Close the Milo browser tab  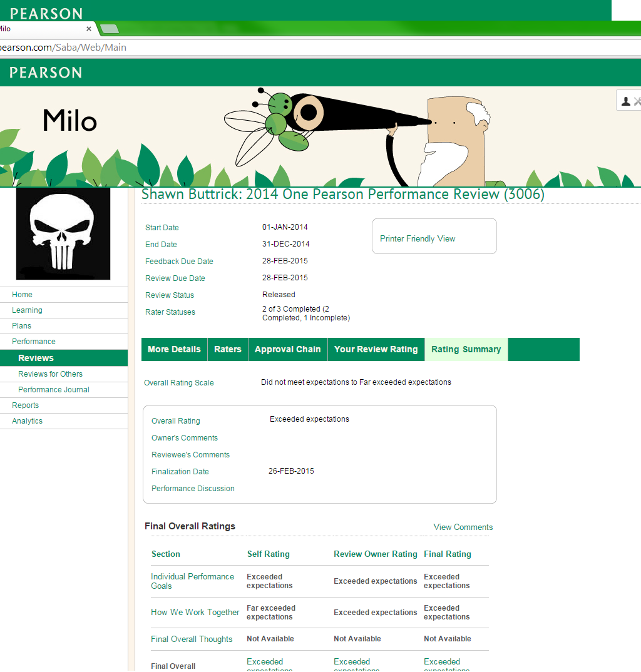(x=89, y=29)
